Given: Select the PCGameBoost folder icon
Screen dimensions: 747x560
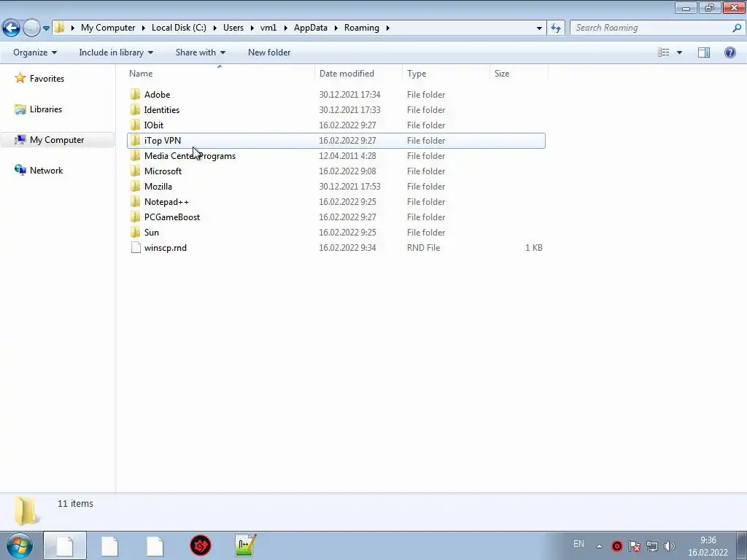Looking at the screenshot, I should [x=135, y=217].
